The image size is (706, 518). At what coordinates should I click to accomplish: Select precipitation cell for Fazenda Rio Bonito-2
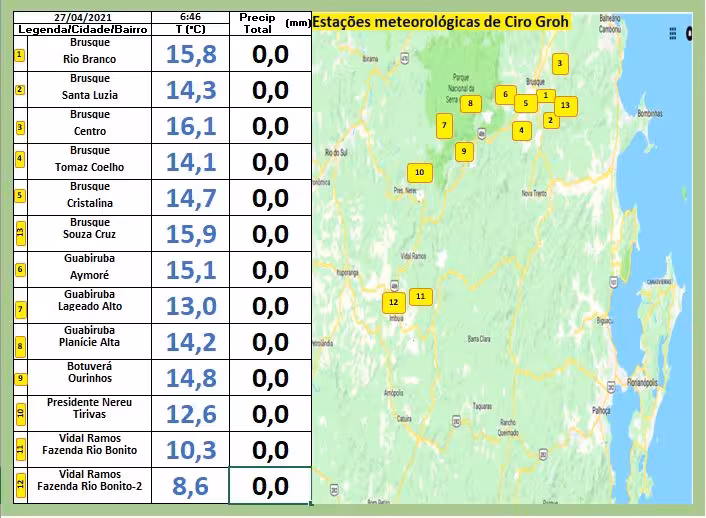(x=270, y=486)
